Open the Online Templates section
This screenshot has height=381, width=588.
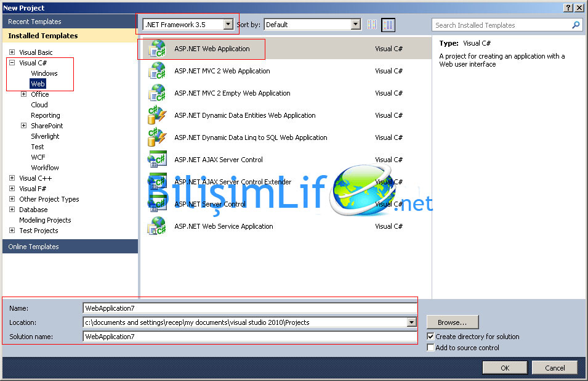[x=70, y=247]
